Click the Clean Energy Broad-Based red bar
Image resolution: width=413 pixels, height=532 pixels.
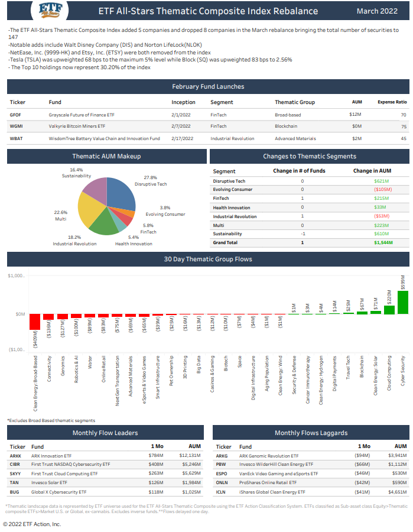[35, 322]
